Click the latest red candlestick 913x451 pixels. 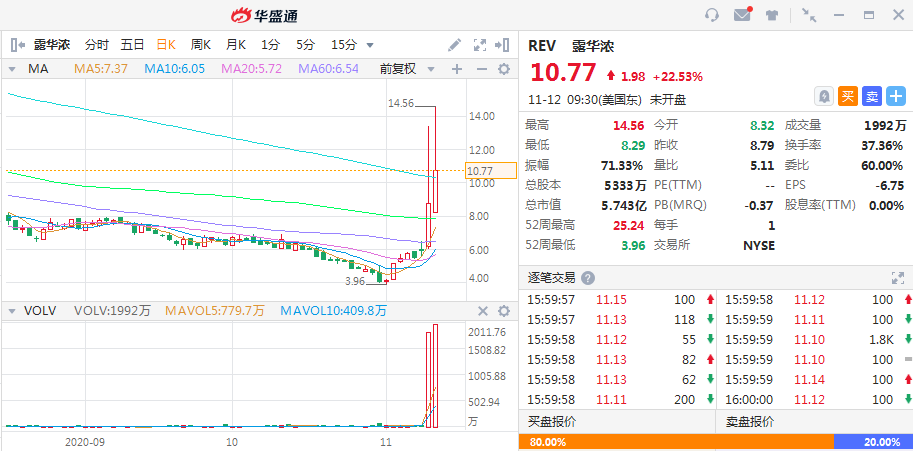[436, 191]
